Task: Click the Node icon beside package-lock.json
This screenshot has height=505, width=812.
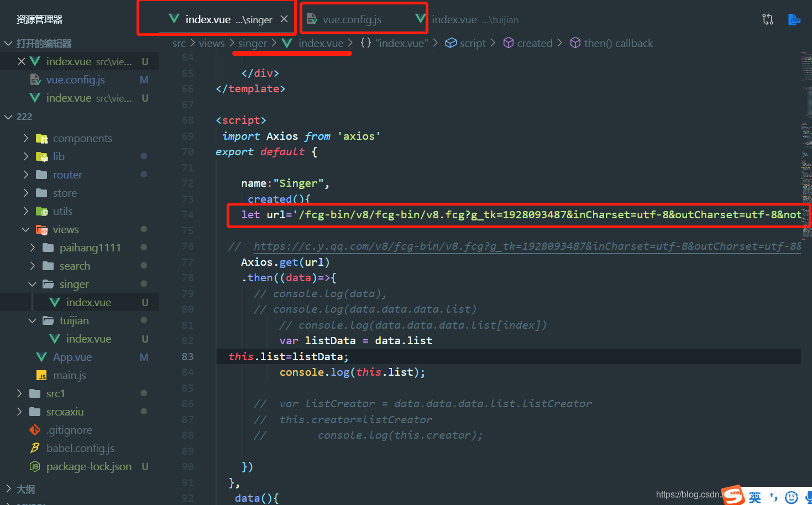Action: (x=35, y=466)
